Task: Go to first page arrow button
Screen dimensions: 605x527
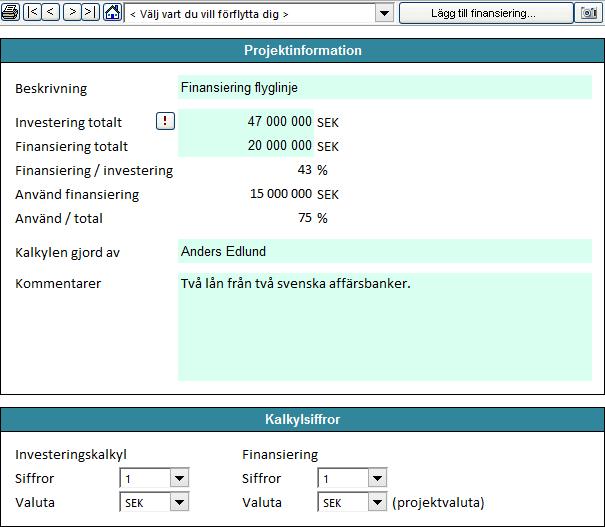Action: click(x=32, y=12)
